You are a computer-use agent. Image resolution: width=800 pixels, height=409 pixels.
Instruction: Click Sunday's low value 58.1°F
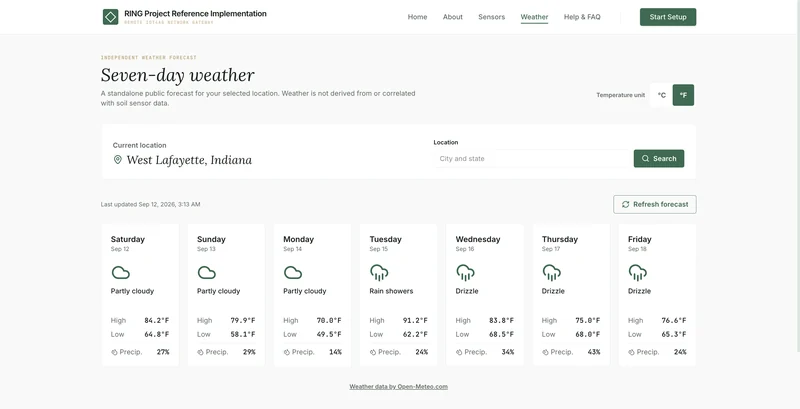[x=243, y=335]
